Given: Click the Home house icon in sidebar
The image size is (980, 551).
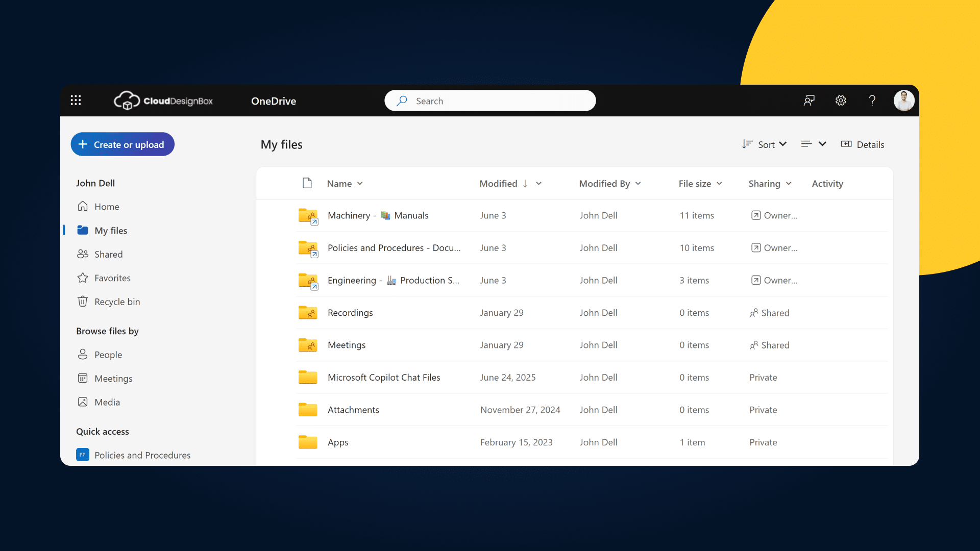Looking at the screenshot, I should [x=83, y=206].
